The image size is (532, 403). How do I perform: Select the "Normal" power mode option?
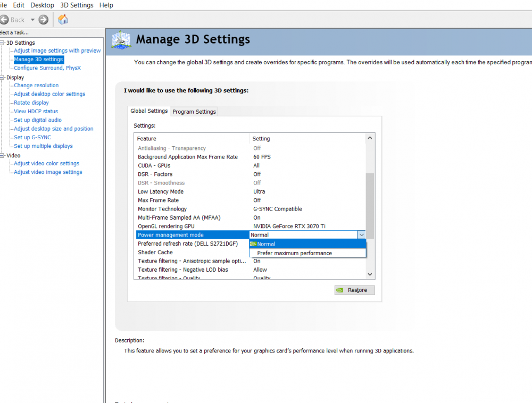(x=266, y=244)
